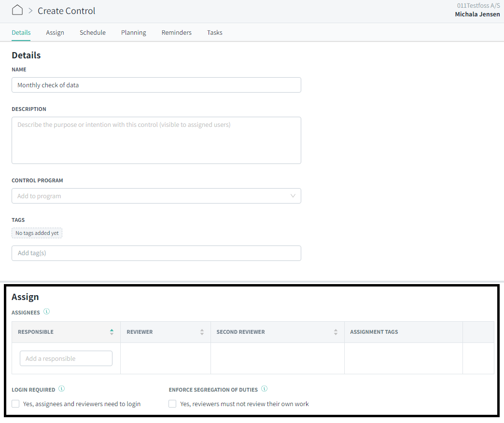Enable reviewers must not review their own work

click(172, 404)
